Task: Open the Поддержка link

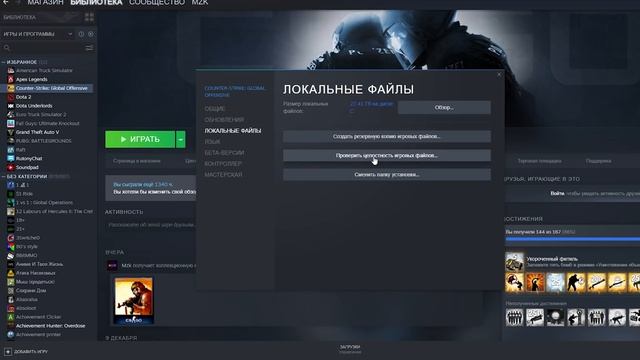Action: [598, 161]
